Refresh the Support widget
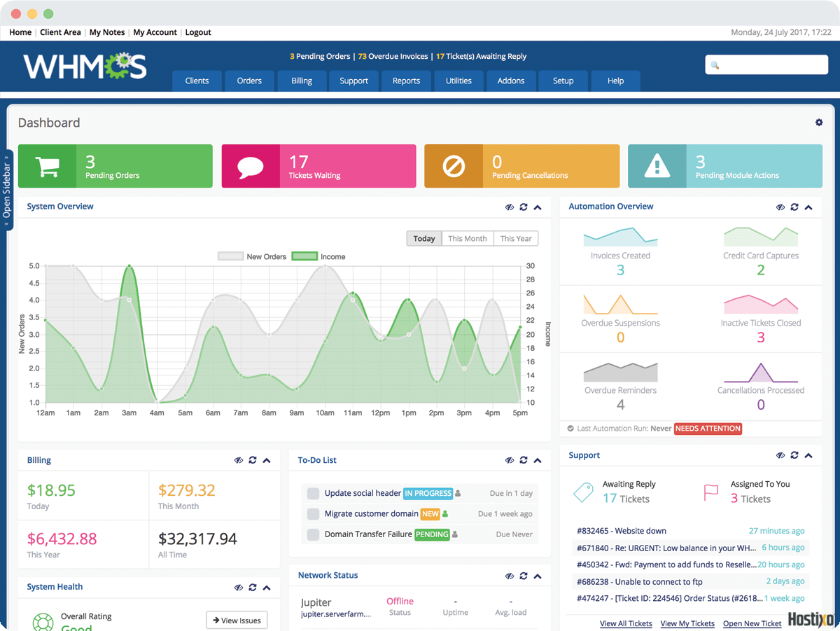840x631 pixels. (x=794, y=456)
